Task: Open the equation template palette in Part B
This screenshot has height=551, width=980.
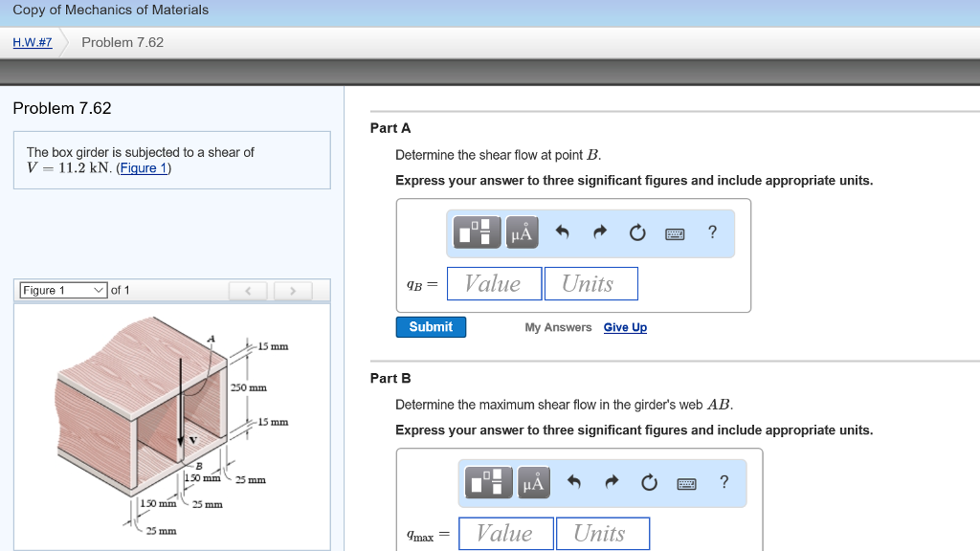Action: point(487,482)
